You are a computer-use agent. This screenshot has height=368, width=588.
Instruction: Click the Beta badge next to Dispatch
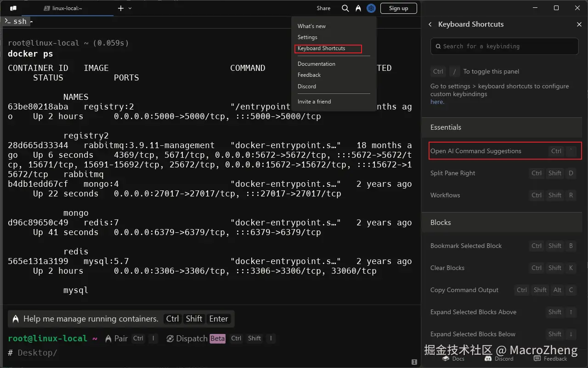(218, 339)
